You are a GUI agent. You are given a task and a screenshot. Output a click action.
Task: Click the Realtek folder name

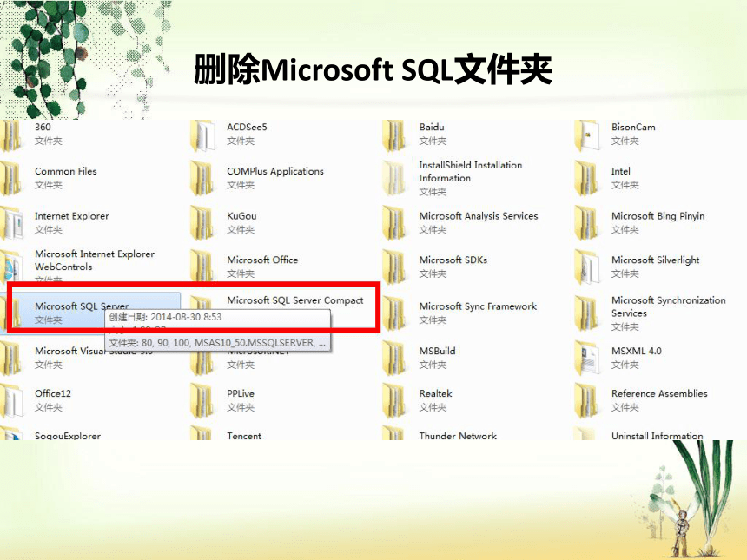click(x=435, y=393)
